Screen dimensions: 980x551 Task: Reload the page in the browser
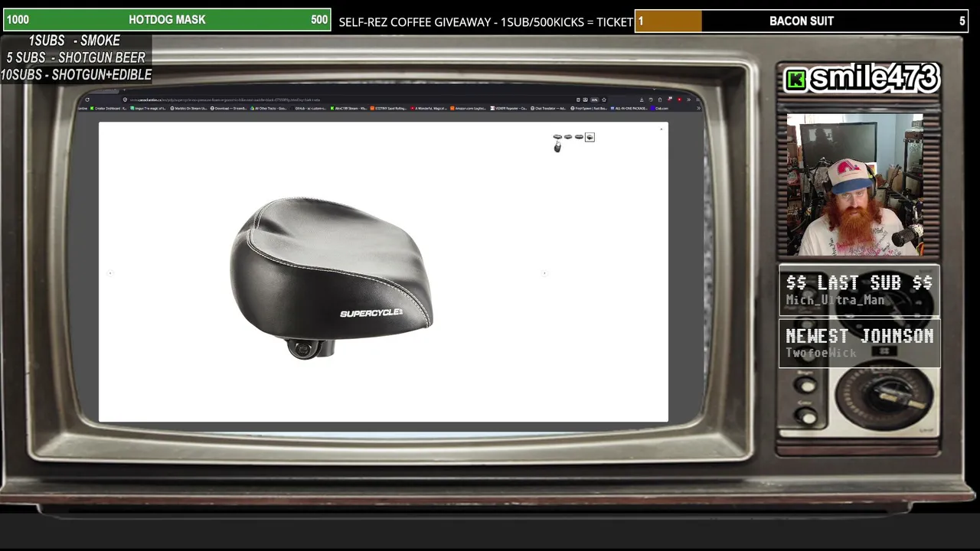87,99
